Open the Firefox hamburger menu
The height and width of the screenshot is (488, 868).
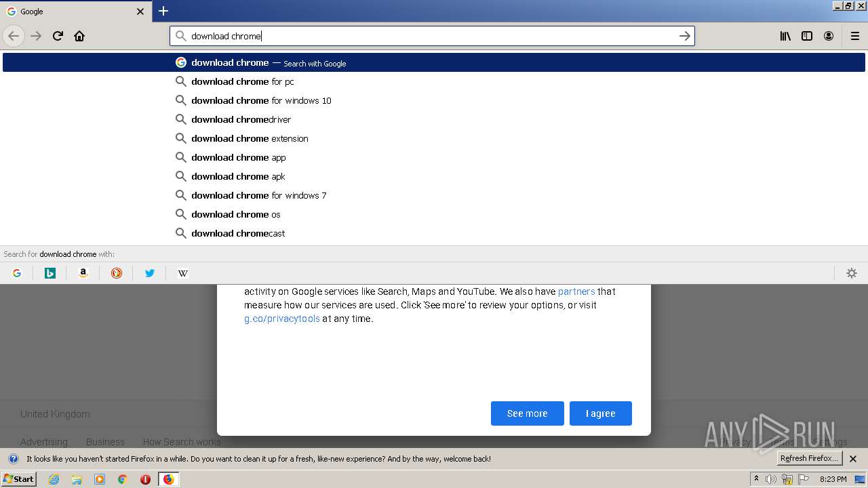pos(855,36)
